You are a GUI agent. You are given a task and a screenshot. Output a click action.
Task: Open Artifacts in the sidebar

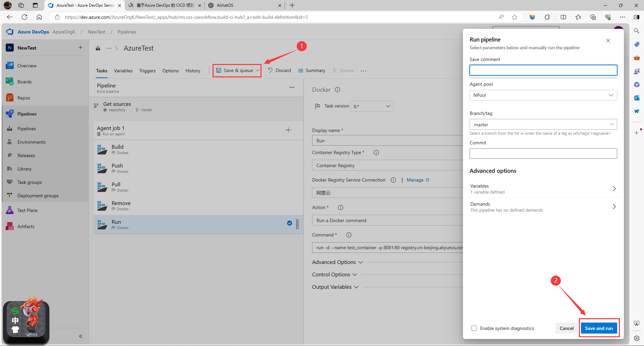point(26,226)
